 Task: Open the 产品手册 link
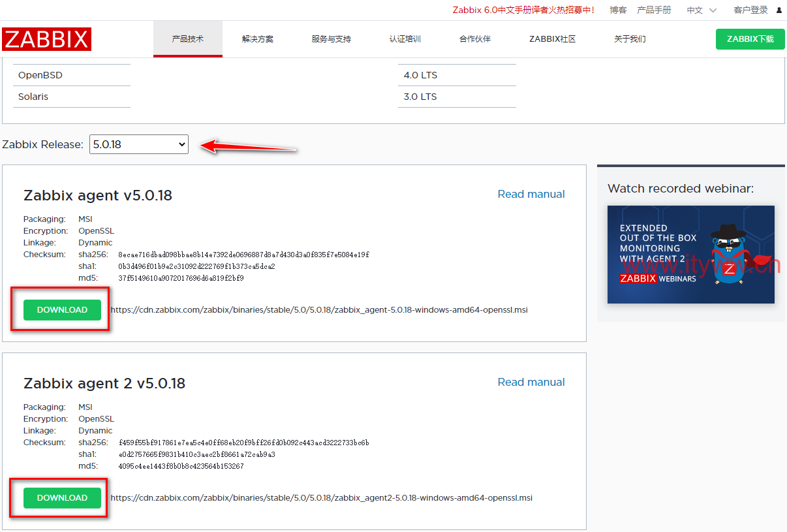(x=654, y=10)
